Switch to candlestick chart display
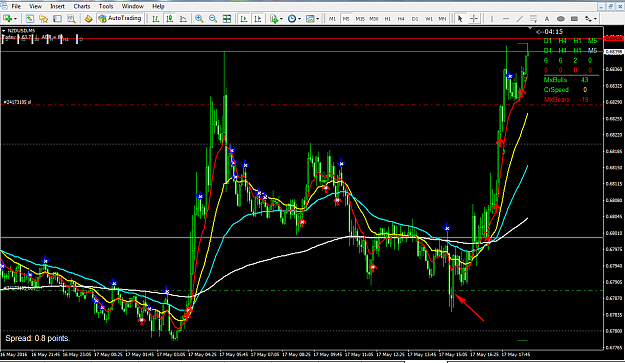 (169, 19)
